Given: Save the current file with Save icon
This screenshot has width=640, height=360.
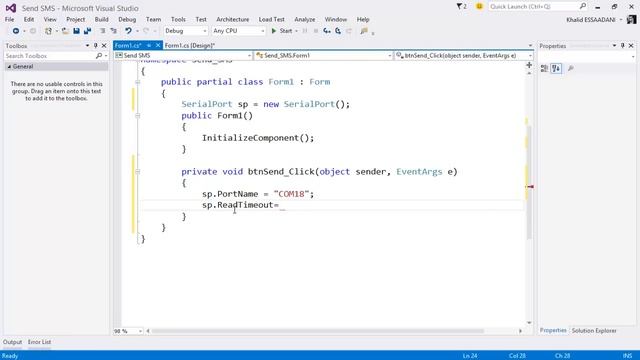Looking at the screenshot, I should click(x=76, y=31).
